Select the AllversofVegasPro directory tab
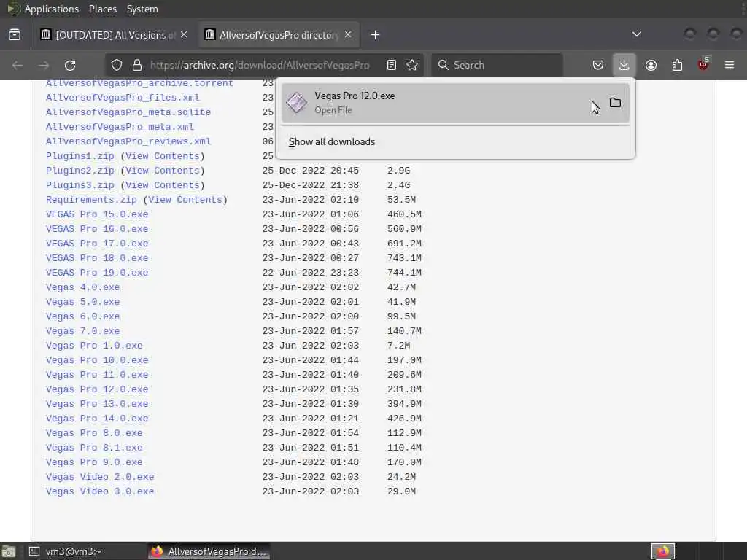Screen dimensions: 747x560 (279, 35)
